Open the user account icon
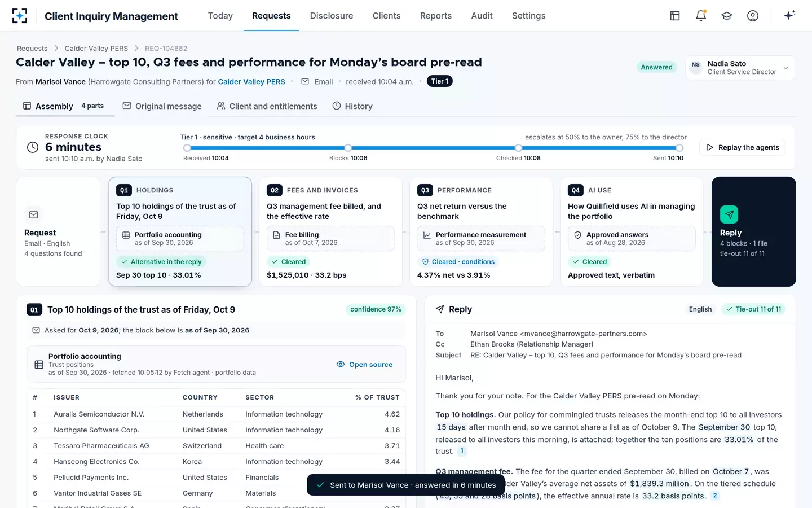812x508 pixels. (x=753, y=16)
